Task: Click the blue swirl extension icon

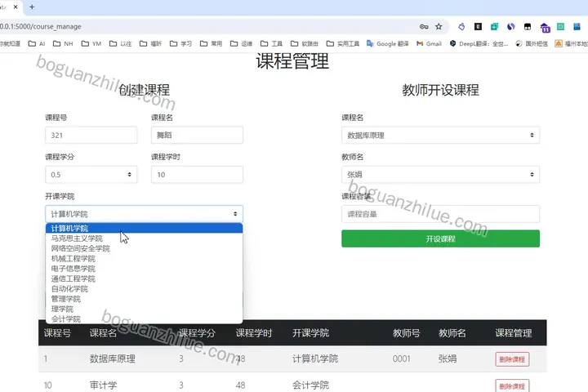Action: (x=510, y=27)
